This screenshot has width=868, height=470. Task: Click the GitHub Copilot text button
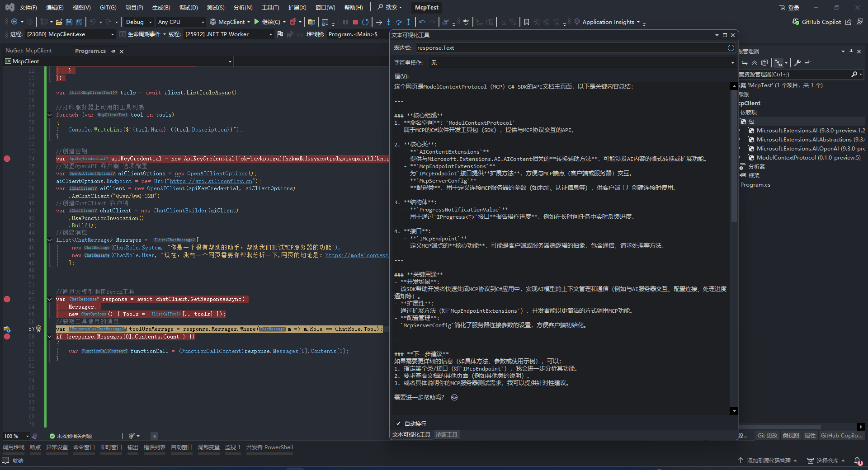[821, 22]
